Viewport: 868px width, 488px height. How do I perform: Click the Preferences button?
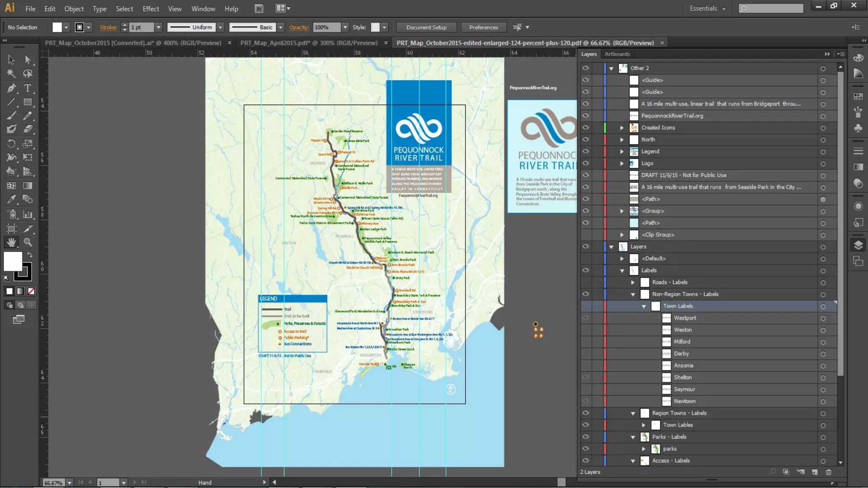coord(483,27)
